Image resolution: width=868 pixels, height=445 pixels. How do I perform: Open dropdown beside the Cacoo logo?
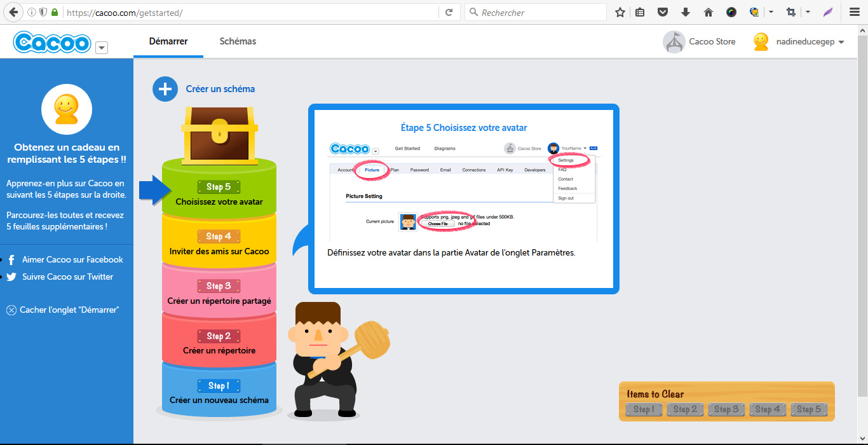click(x=102, y=47)
